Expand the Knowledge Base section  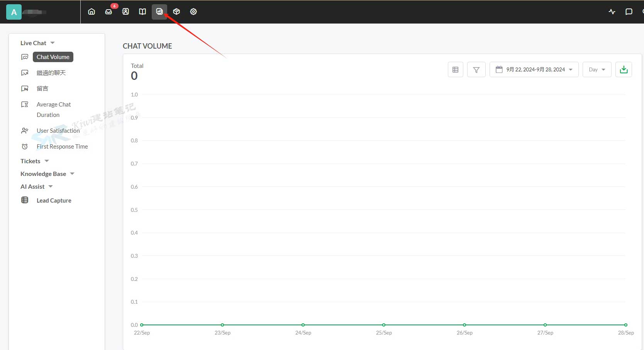click(47, 174)
